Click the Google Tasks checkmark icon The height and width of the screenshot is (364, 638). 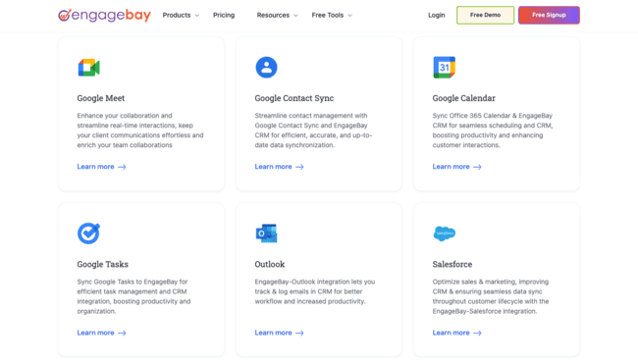[x=88, y=234]
